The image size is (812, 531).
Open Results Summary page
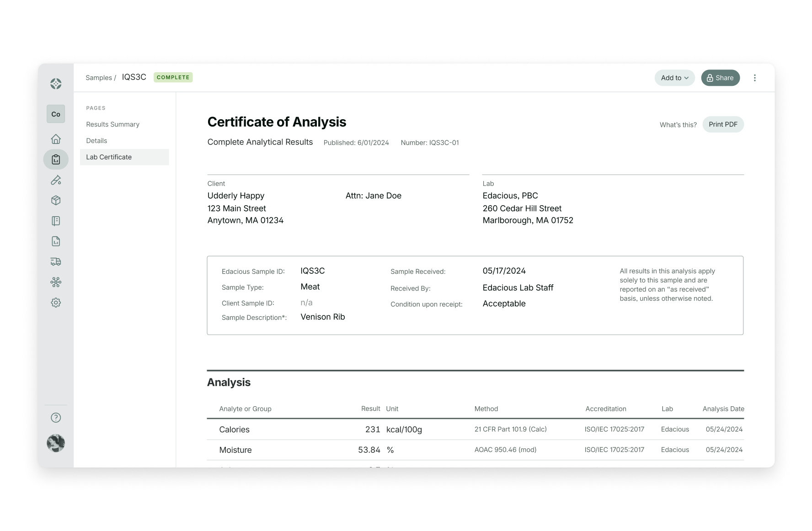click(x=112, y=124)
